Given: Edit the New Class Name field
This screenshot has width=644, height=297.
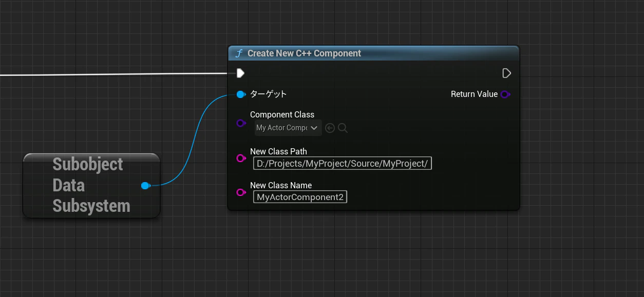Looking at the screenshot, I should click(300, 197).
